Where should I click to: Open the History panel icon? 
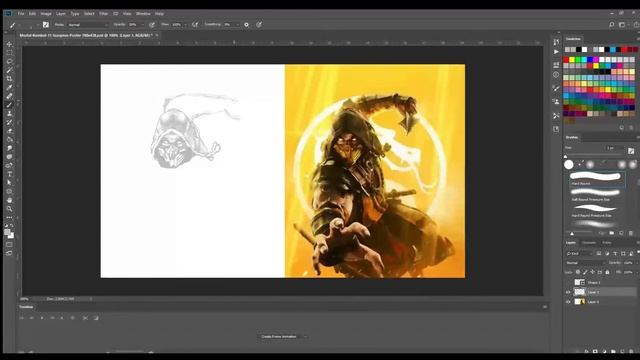click(556, 42)
